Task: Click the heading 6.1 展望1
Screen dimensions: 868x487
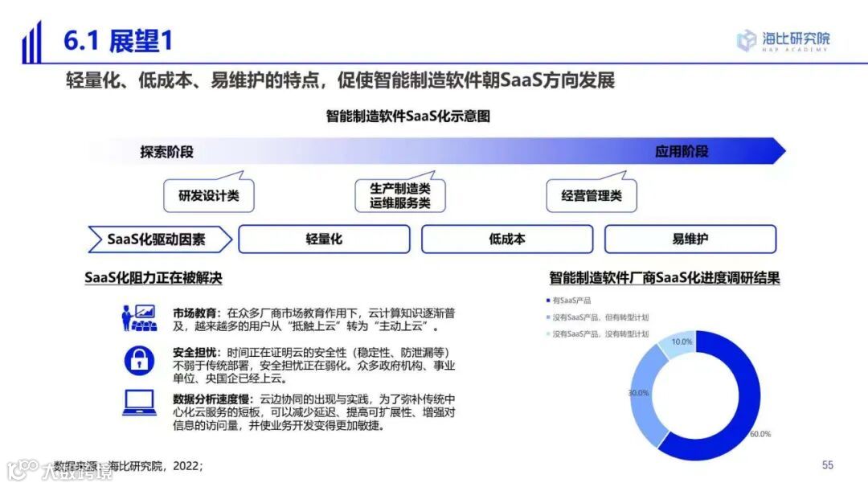Action: pyautogui.click(x=118, y=41)
